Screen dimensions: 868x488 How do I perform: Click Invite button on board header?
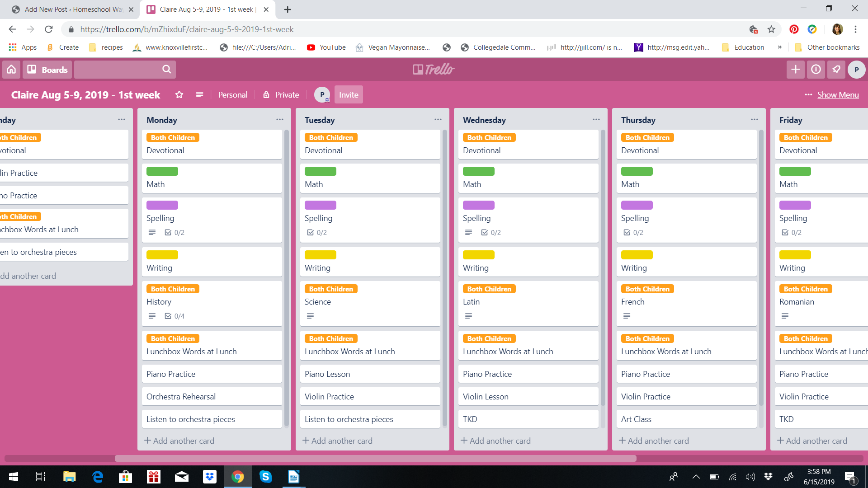pos(348,95)
